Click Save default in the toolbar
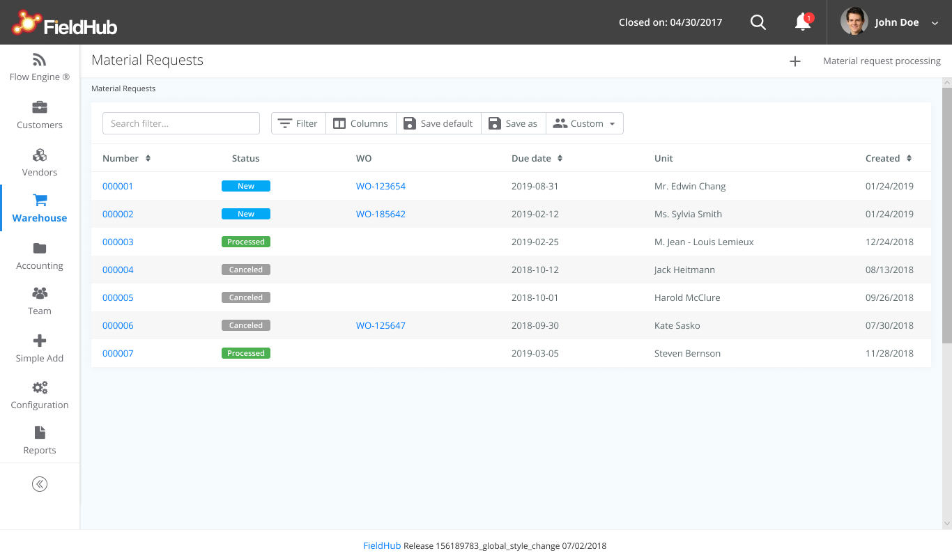The image size is (952, 560). pyautogui.click(x=438, y=123)
